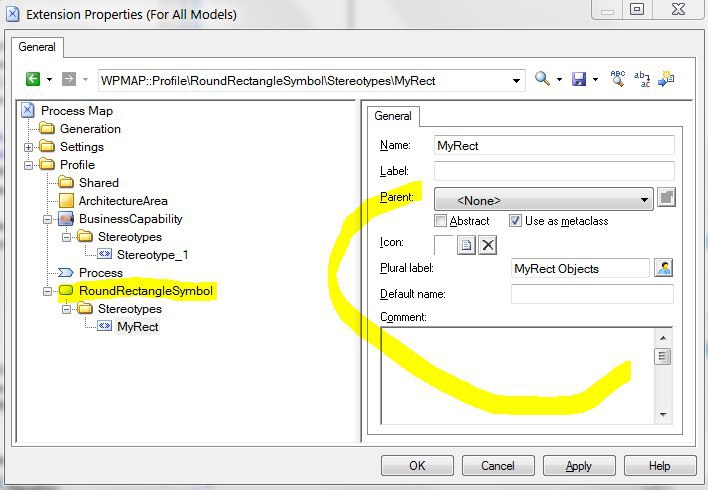Click the ab-ac replace icon
This screenshot has width=708, height=490.
[642, 79]
